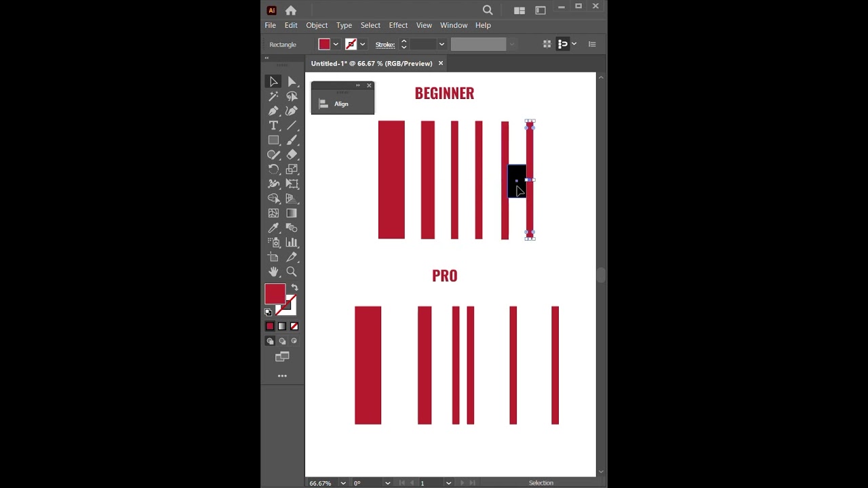Select the Selection tool arrow

coord(273,81)
